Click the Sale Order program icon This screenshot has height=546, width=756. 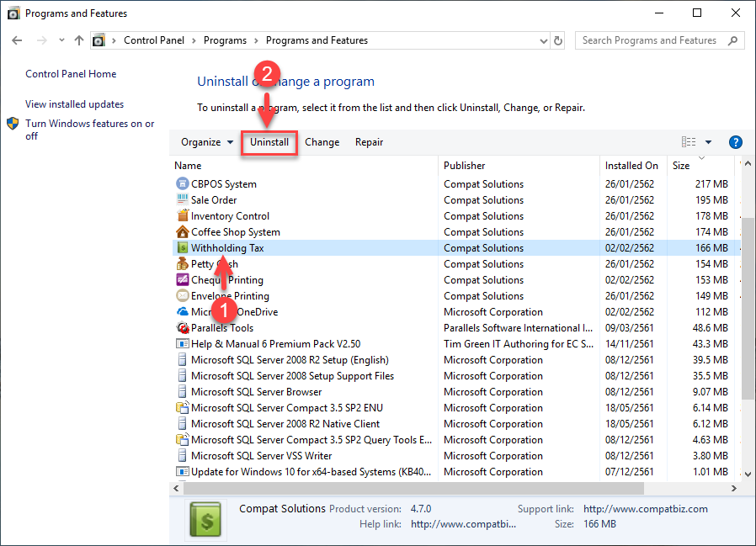(x=182, y=199)
